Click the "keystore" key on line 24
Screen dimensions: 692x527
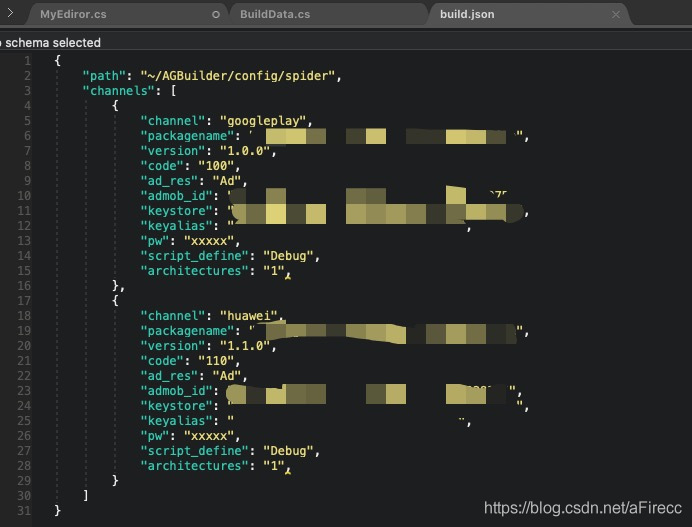pos(177,406)
